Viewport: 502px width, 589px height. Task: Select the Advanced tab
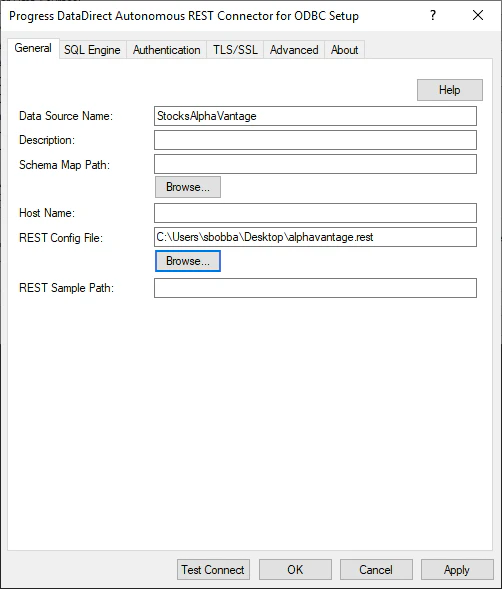tap(294, 50)
